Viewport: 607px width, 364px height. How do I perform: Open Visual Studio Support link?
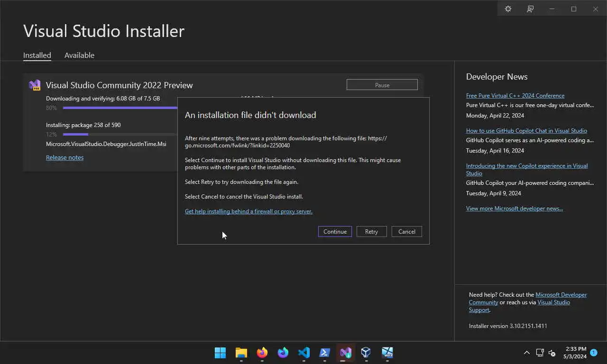pos(519,306)
